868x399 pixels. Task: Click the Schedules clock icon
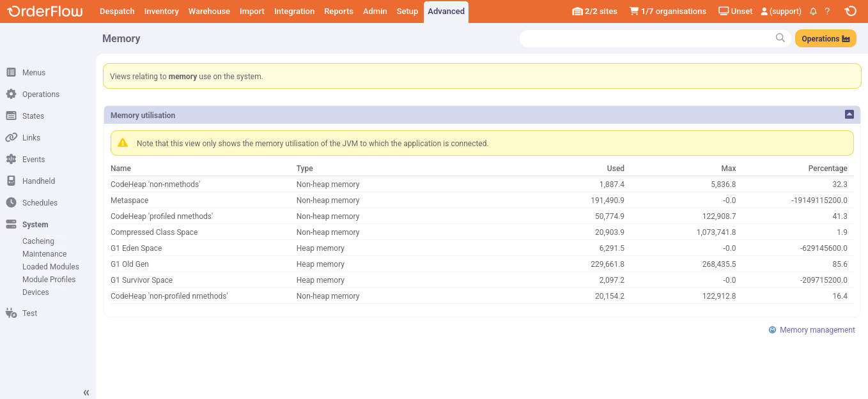[11, 202]
